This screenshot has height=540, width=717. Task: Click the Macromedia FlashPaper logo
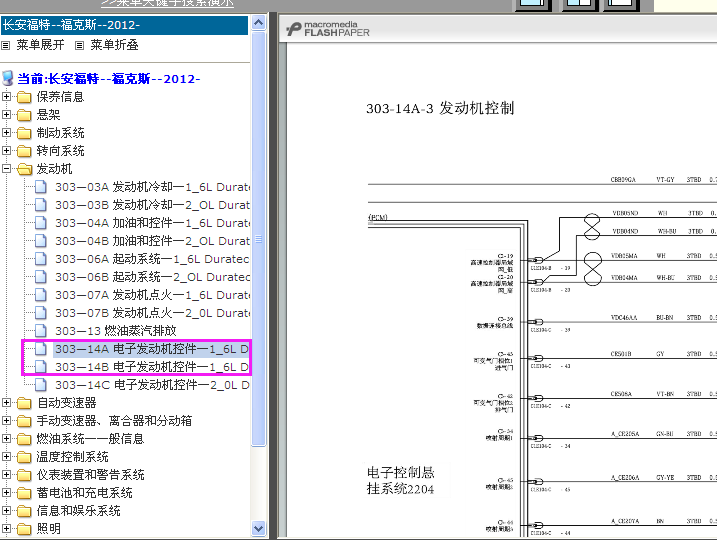click(x=327, y=29)
